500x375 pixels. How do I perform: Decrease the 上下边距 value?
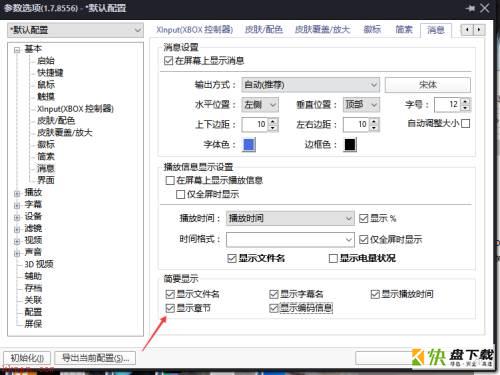click(273, 128)
